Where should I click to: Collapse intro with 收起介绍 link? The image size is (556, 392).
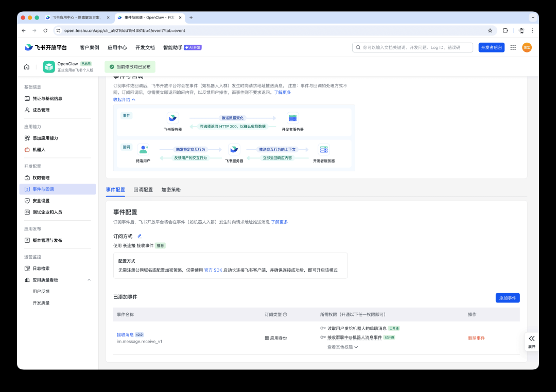coord(124,100)
